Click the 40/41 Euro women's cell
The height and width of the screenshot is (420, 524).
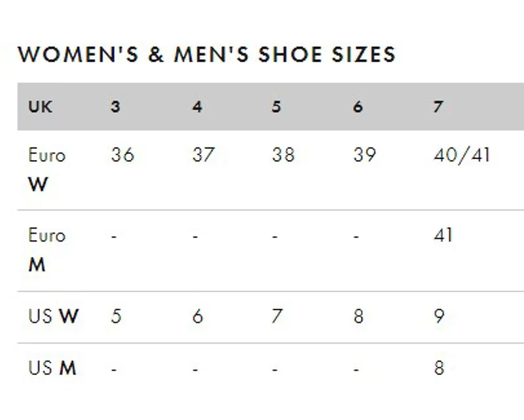[462, 155]
